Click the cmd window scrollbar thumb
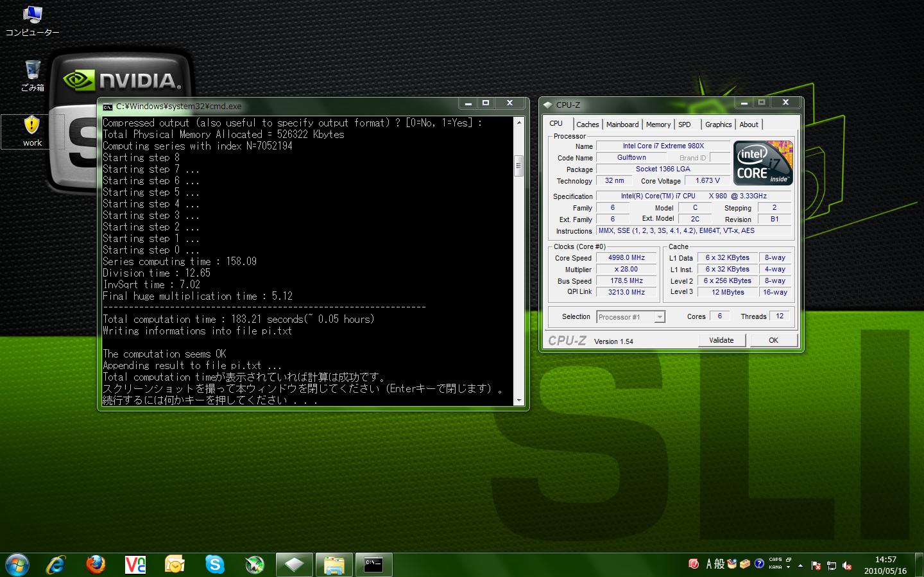This screenshot has height=577, width=924. click(x=518, y=166)
